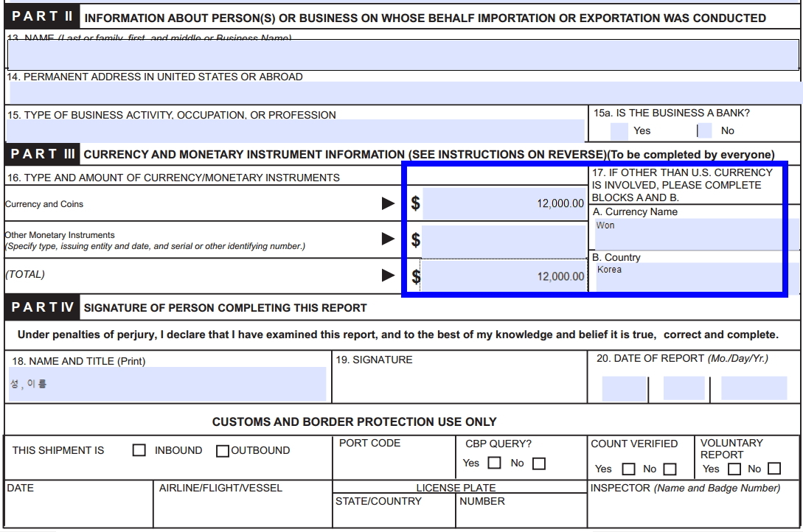Check No for Is the Business a Bank
803x532 pixels.
tap(705, 131)
